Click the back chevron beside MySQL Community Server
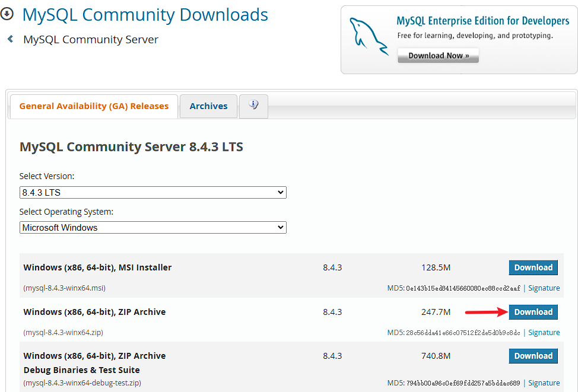The width and height of the screenshot is (578, 392). 10,39
